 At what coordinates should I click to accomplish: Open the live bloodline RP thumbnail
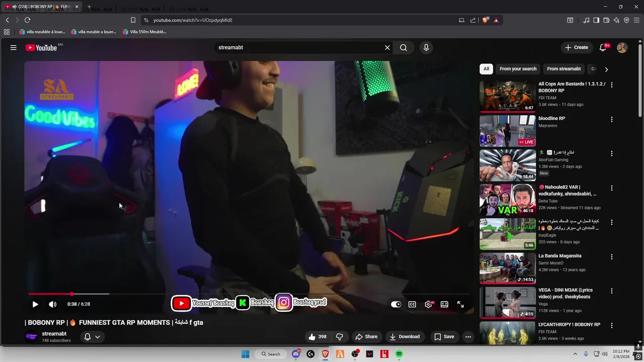point(508,131)
